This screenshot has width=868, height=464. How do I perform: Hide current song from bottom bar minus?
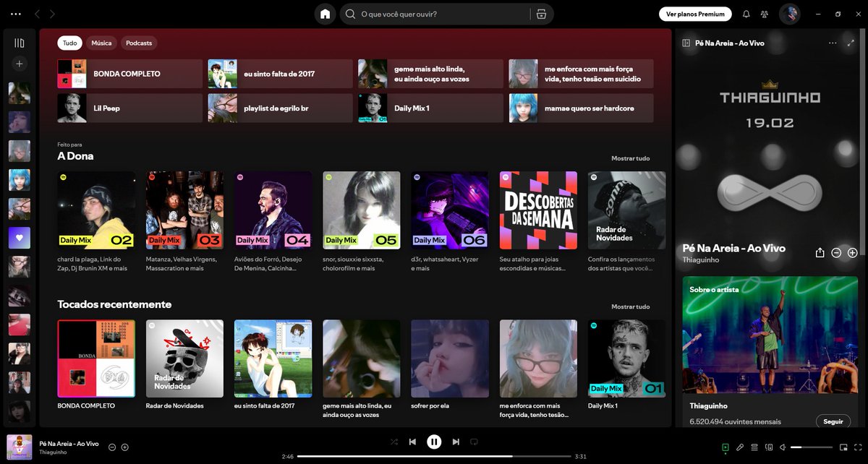point(112,447)
